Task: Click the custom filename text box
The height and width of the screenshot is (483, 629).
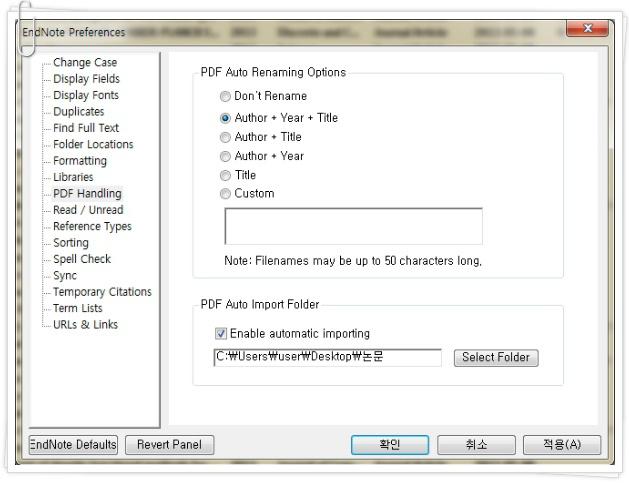Action: [x=353, y=226]
